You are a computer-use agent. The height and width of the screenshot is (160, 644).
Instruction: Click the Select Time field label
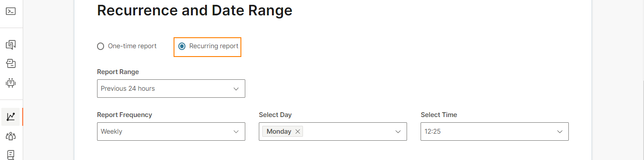coord(439,115)
